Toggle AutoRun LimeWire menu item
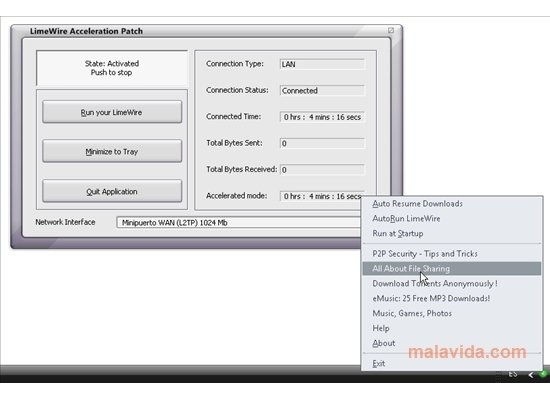 [452, 219]
